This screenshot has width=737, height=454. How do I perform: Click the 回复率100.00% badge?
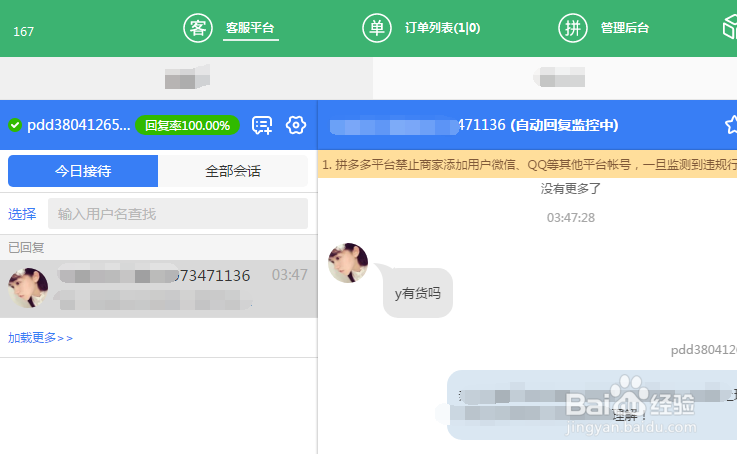188,125
